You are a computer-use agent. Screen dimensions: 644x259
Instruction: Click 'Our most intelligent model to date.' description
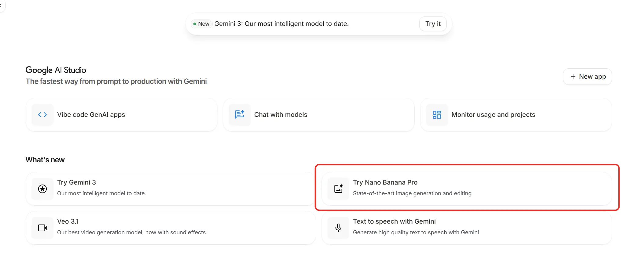(x=102, y=193)
